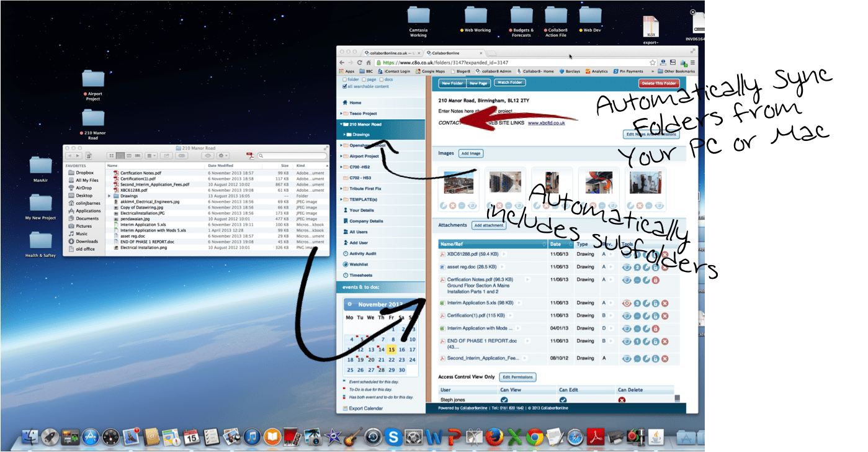This screenshot has height=452, width=868.
Task: Expand Tesco Project folder in sidebar
Action: click(x=341, y=114)
